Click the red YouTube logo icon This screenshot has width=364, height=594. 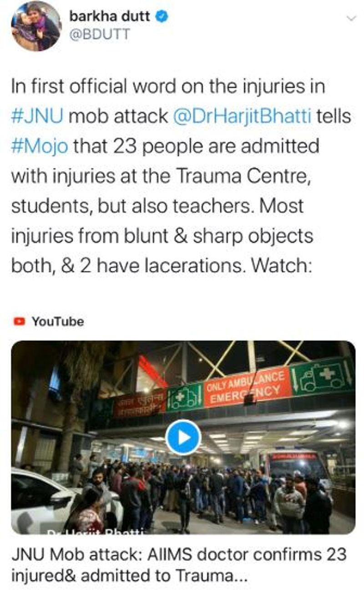(x=19, y=321)
